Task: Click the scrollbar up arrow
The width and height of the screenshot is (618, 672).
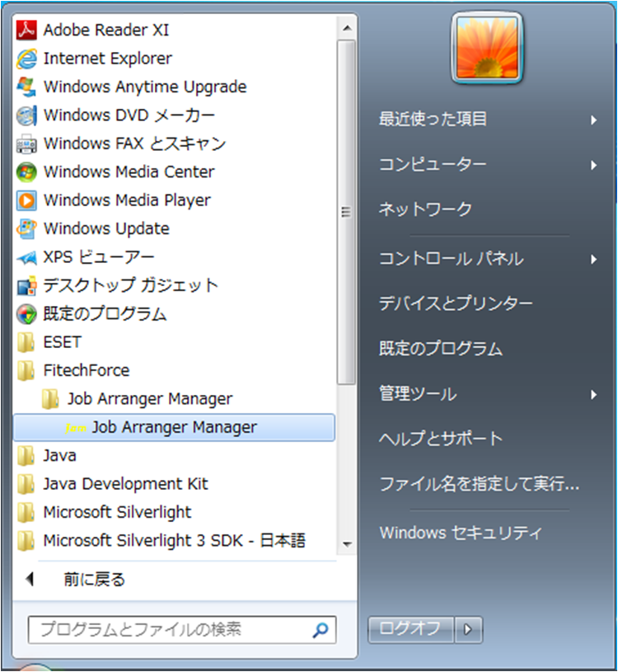Action: (x=347, y=28)
